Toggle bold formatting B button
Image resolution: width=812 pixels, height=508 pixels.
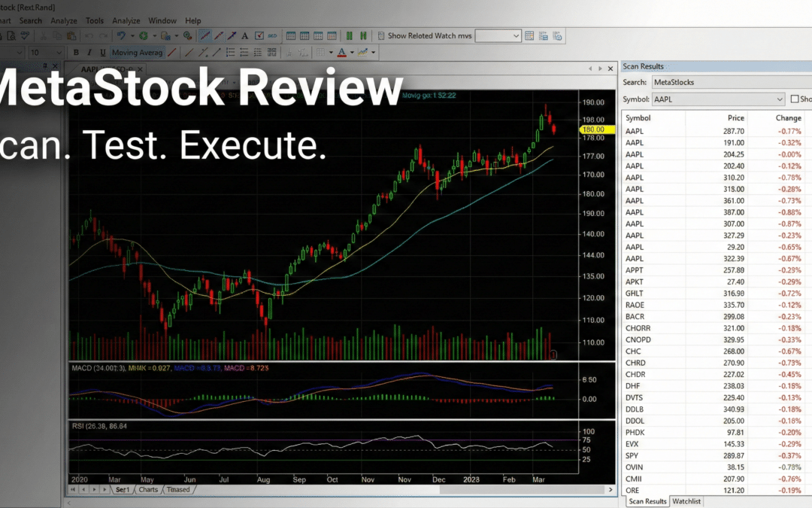pyautogui.click(x=76, y=53)
